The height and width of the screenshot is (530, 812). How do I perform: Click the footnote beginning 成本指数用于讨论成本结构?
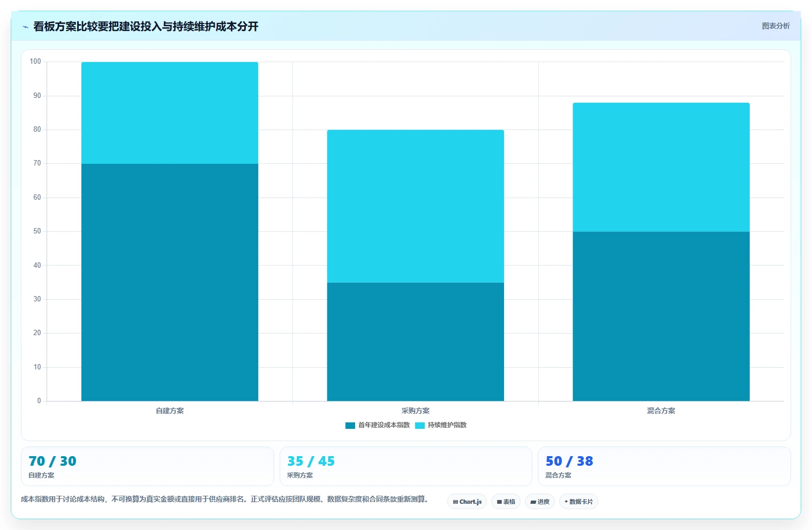[224, 499]
